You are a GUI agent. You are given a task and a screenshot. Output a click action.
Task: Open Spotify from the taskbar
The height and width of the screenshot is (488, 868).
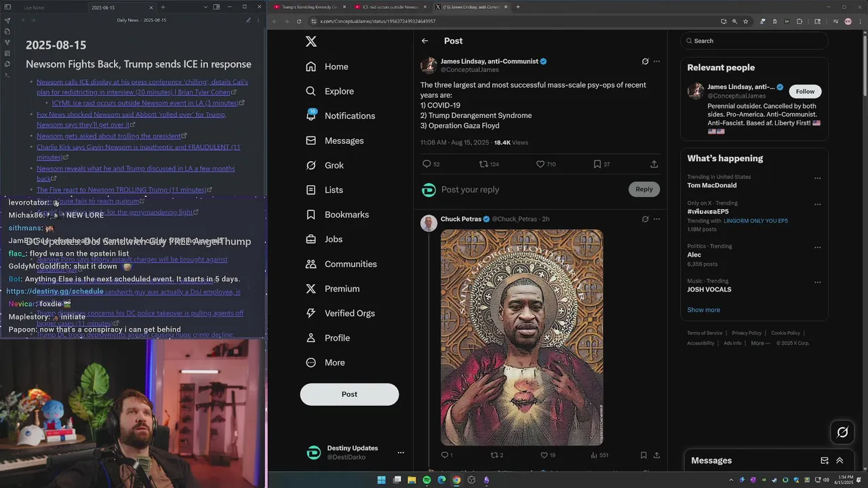(x=427, y=480)
